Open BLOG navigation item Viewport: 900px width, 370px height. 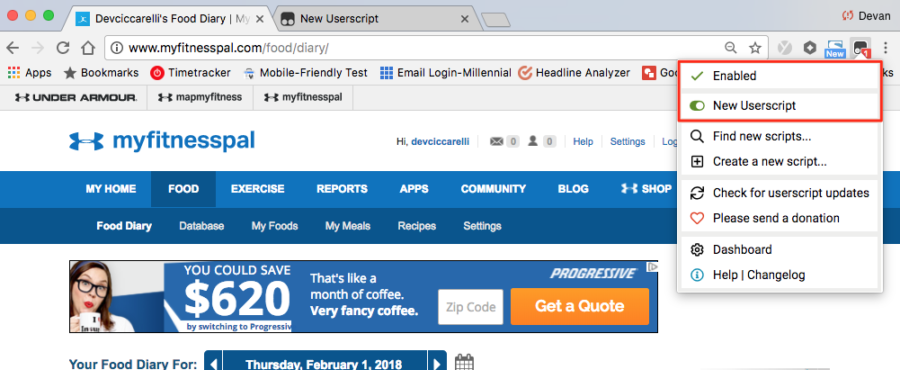tap(573, 189)
